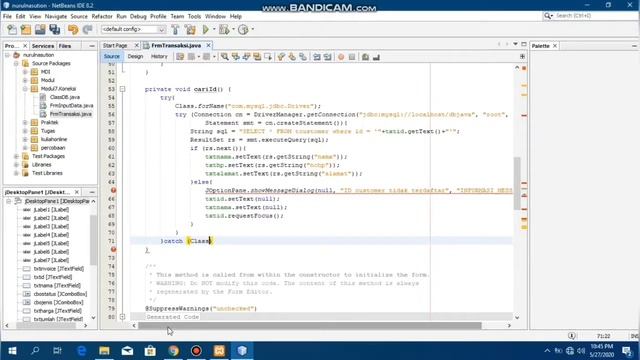Image resolution: width=640 pixels, height=360 pixels.
Task: Click the Windows Start button
Action: (12, 351)
